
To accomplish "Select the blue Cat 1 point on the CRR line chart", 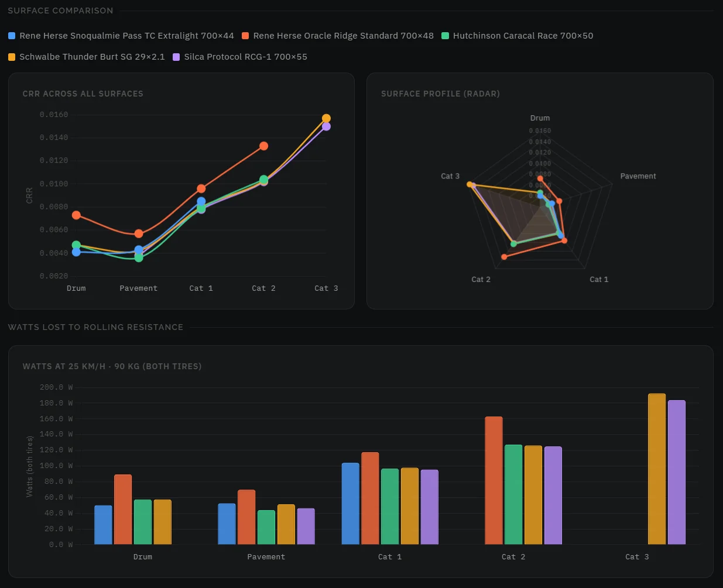I will click(201, 201).
